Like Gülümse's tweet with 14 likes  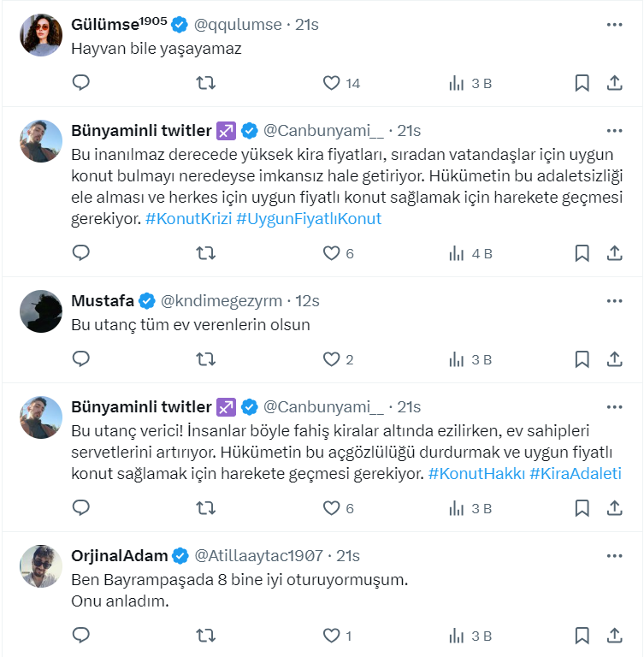[332, 83]
